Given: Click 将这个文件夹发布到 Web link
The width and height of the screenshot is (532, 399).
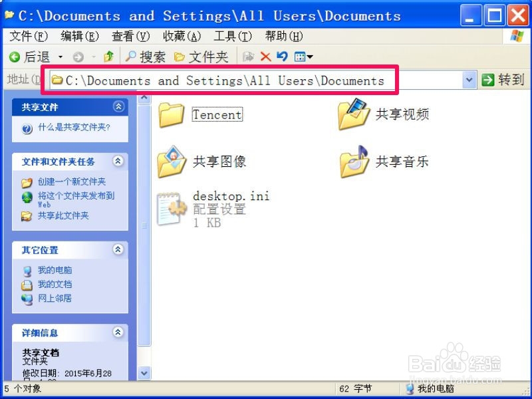Looking at the screenshot, I should pyautogui.click(x=76, y=199).
